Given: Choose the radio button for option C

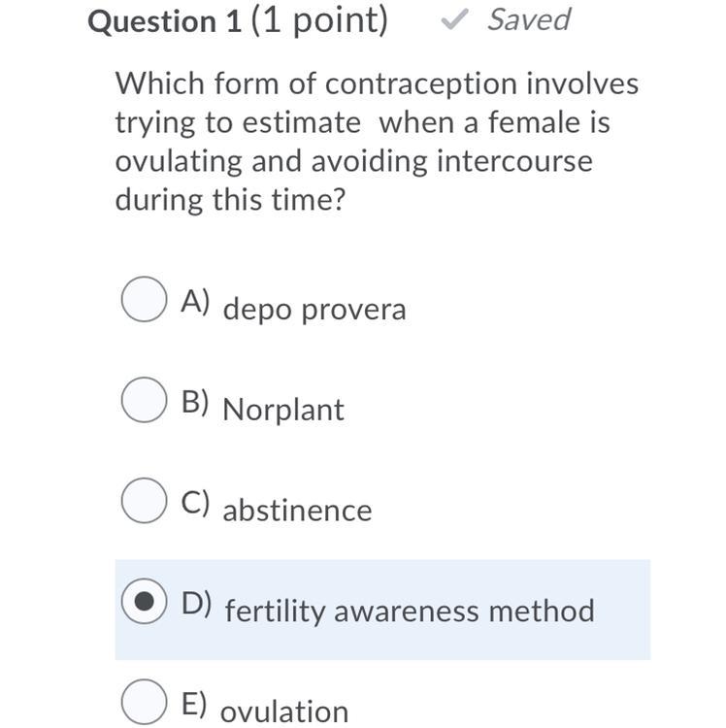Looking at the screenshot, I should (144, 501).
